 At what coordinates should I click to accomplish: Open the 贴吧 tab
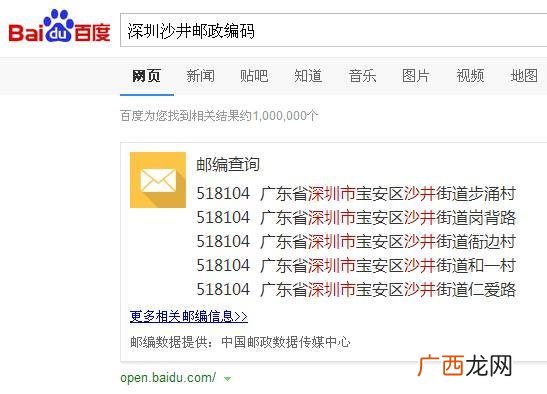254,76
